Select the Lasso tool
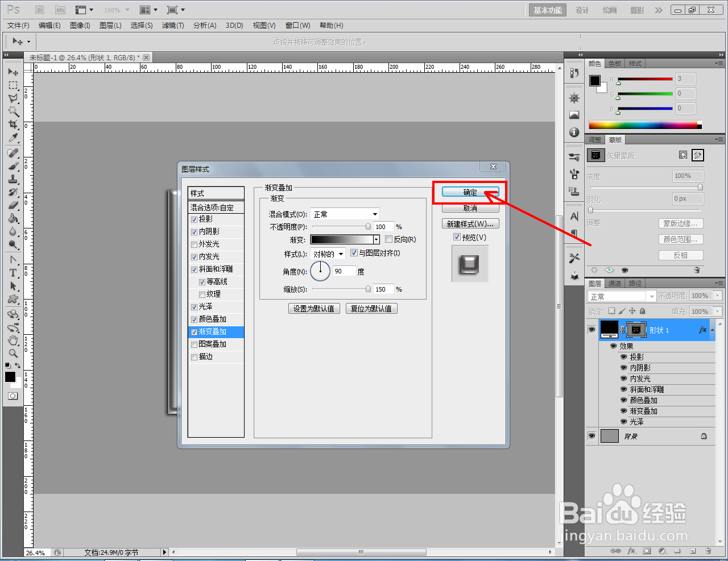The image size is (728, 561). coord(13,98)
